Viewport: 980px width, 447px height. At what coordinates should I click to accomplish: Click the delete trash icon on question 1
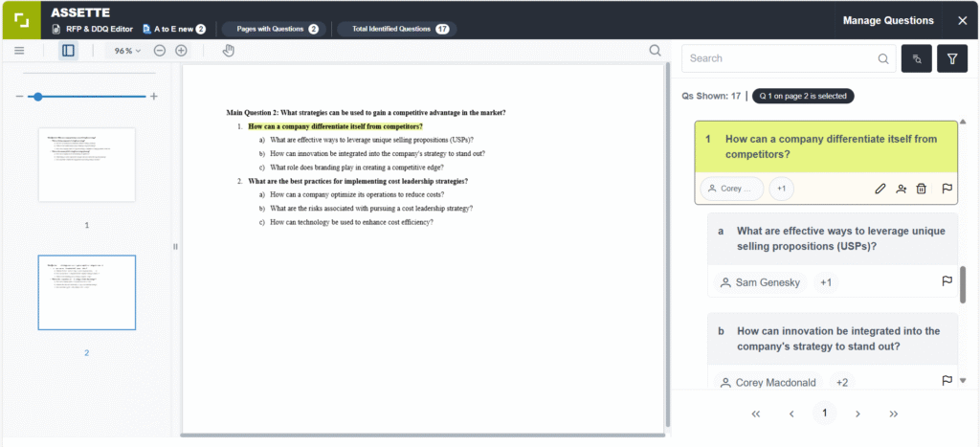click(x=921, y=189)
